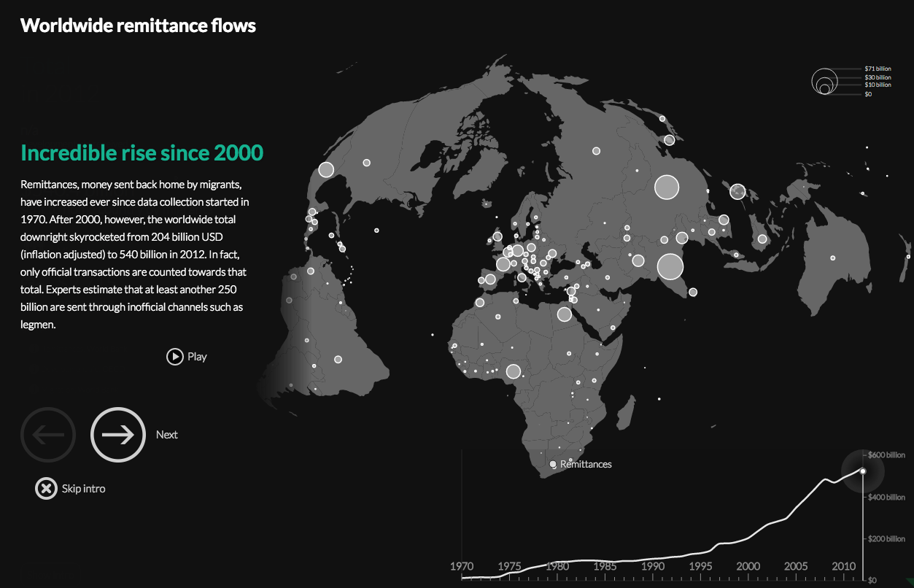Click the dimmed left-arrow back button
Image resolution: width=914 pixels, height=588 pixels.
(x=48, y=435)
